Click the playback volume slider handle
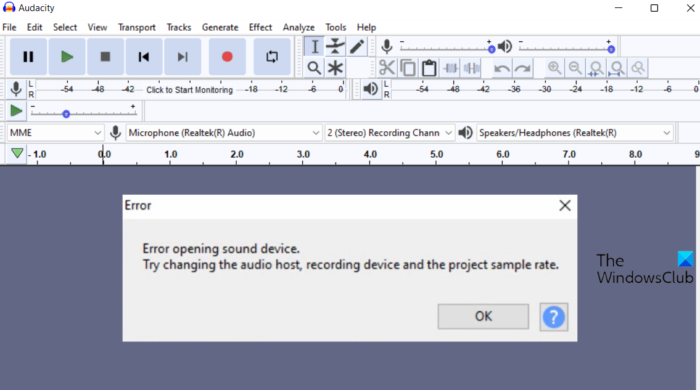 coord(611,49)
